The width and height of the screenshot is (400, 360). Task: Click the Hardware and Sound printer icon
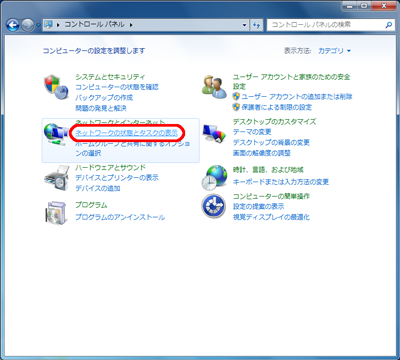pyautogui.click(x=56, y=178)
